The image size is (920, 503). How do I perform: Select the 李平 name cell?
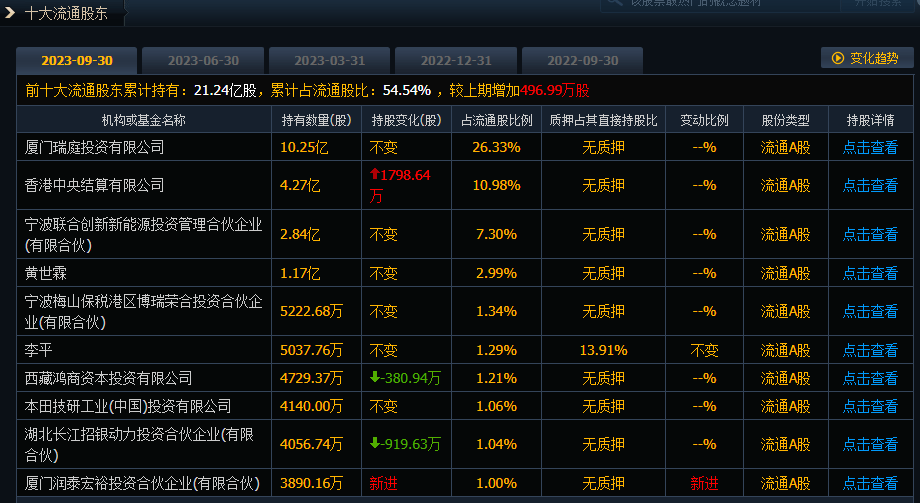coord(144,350)
